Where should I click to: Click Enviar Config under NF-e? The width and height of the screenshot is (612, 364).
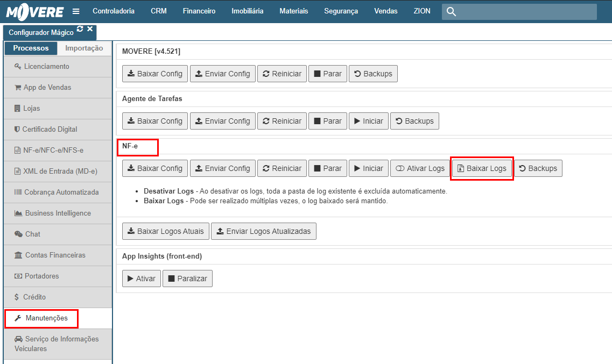tap(223, 168)
